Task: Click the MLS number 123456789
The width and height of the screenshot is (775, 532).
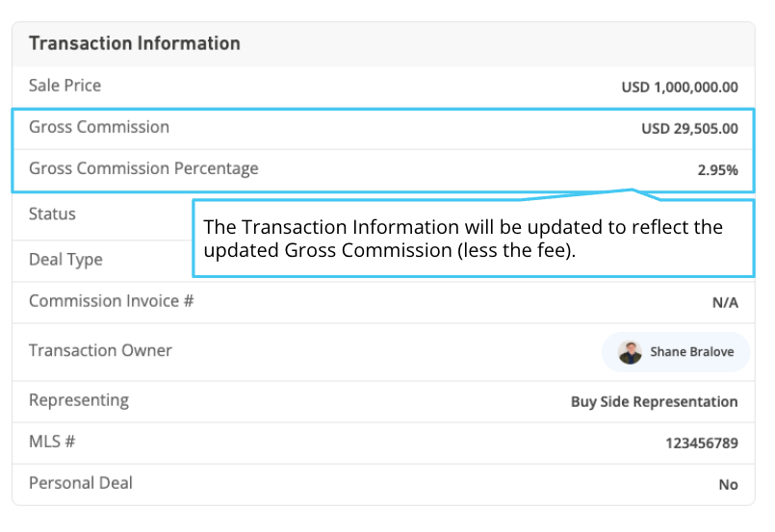Action: 702,443
